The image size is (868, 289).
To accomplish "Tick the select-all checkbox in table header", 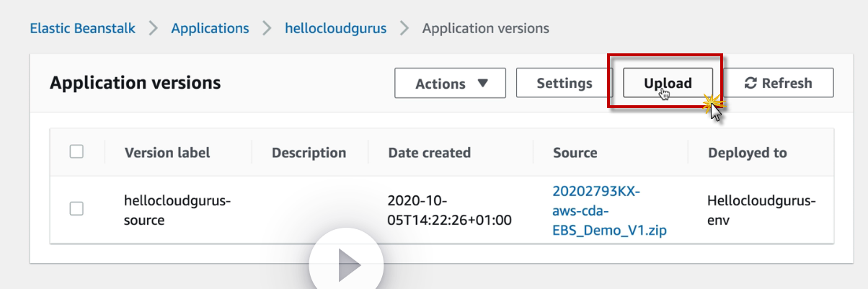I will (x=76, y=151).
